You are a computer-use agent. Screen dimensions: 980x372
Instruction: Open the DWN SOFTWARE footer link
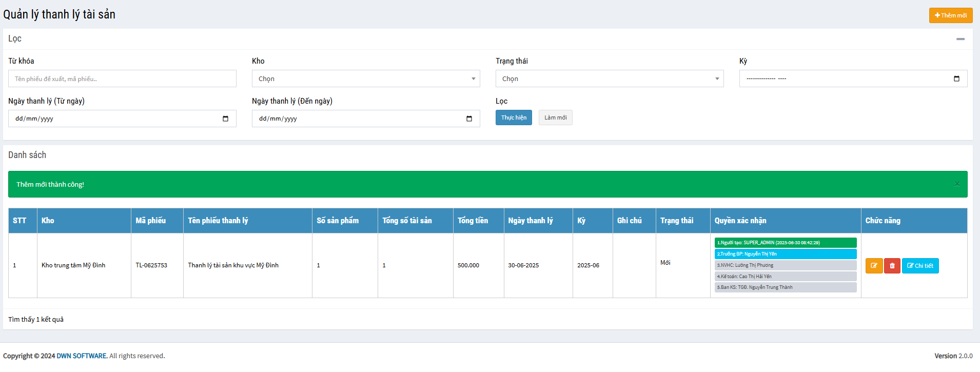(x=82, y=356)
